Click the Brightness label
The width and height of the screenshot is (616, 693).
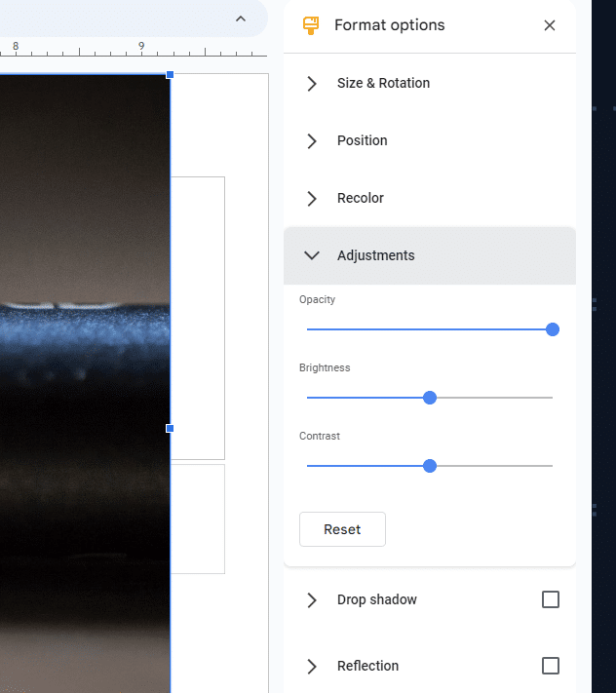(325, 367)
